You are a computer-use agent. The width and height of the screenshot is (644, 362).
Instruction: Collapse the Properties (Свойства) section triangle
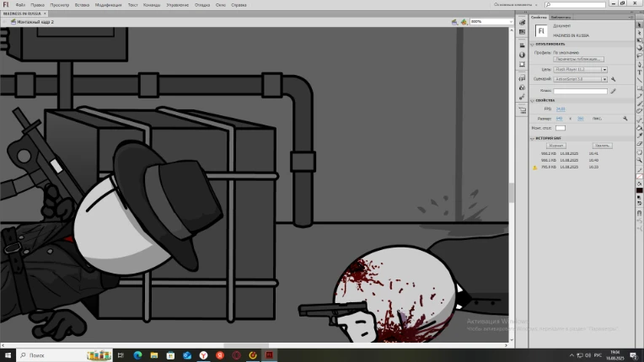click(532, 100)
